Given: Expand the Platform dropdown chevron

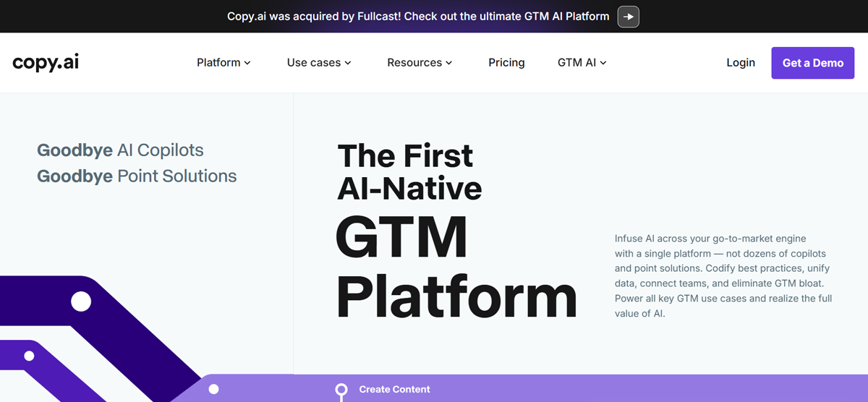Looking at the screenshot, I should (x=247, y=63).
